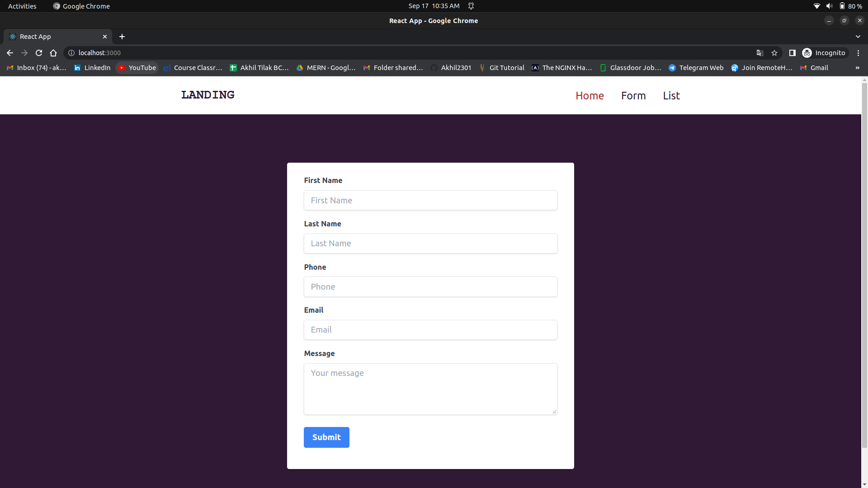Click the browser Home icon
The width and height of the screenshot is (868, 488).
[x=53, y=53]
